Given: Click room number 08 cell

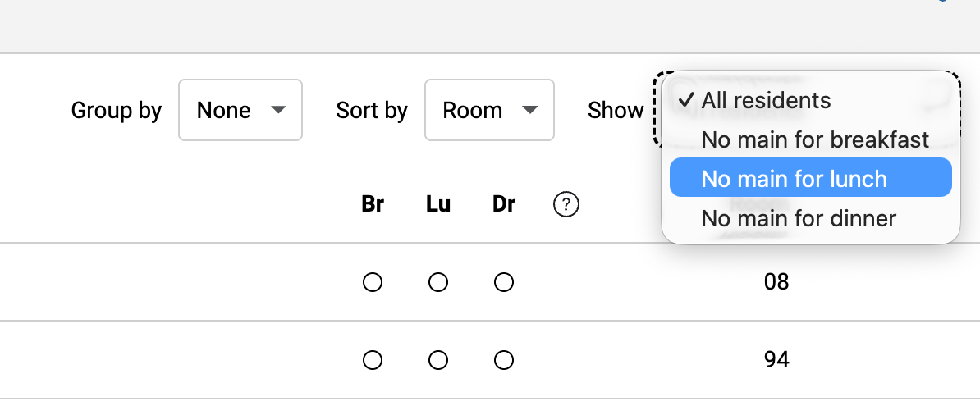Looking at the screenshot, I should (x=776, y=283).
